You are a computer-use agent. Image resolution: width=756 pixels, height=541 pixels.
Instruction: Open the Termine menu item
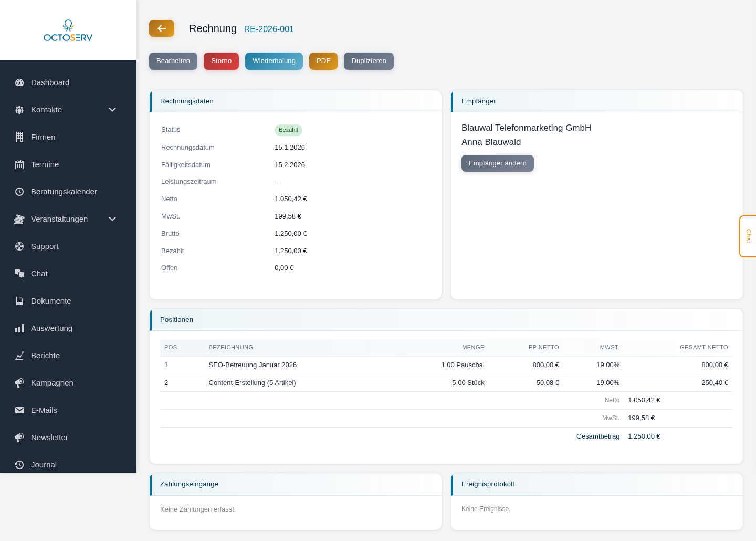(x=68, y=164)
